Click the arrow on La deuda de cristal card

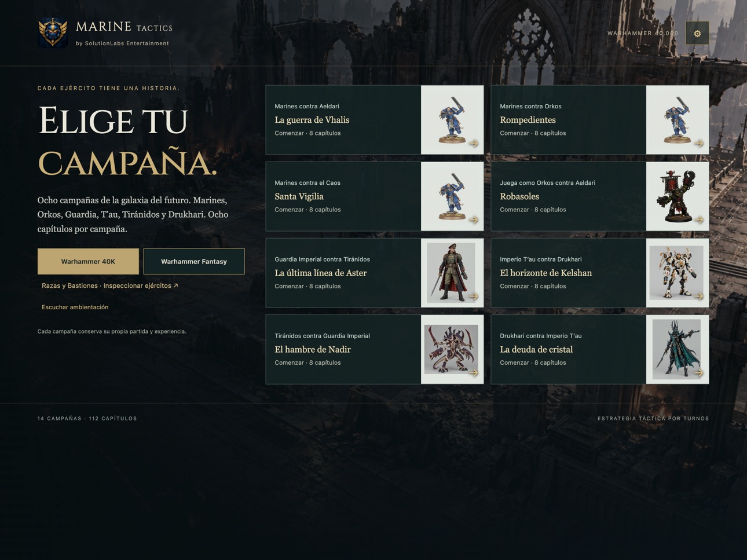pos(699,372)
